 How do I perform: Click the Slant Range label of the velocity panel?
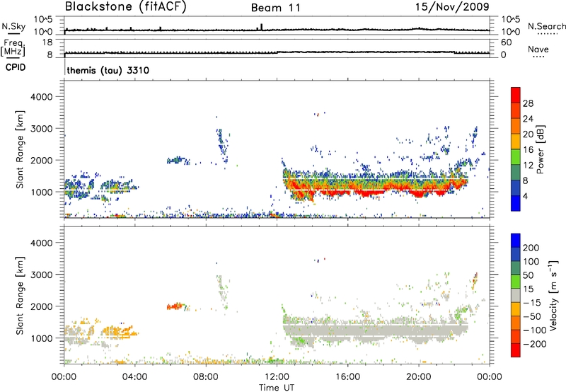[x=20, y=295]
